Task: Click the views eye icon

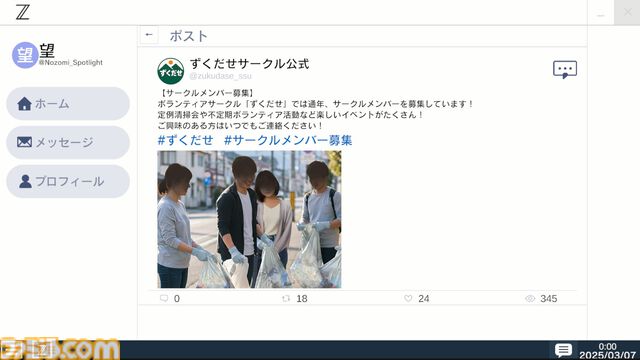Action: [x=530, y=299]
